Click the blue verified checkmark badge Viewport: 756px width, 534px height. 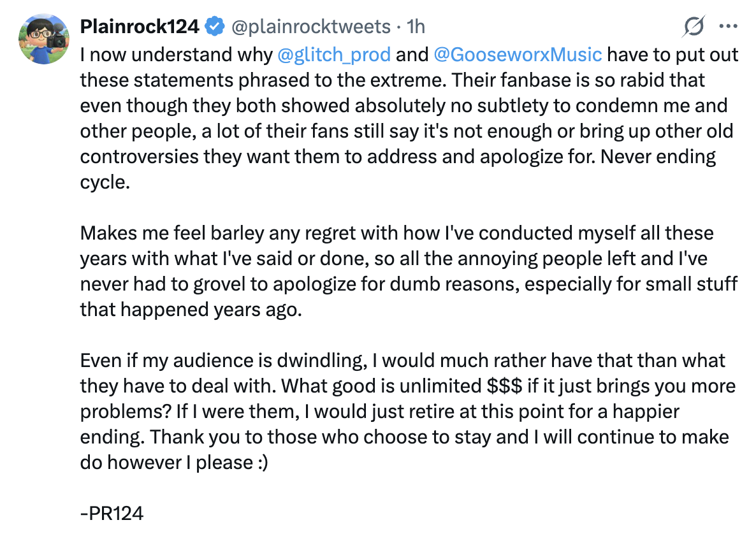click(215, 27)
